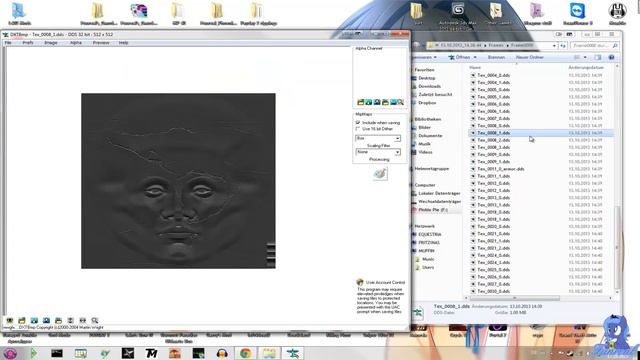This screenshot has height=360, width=640.
Task: Open the Alpha menu in DXTBmp
Action: pos(76,42)
